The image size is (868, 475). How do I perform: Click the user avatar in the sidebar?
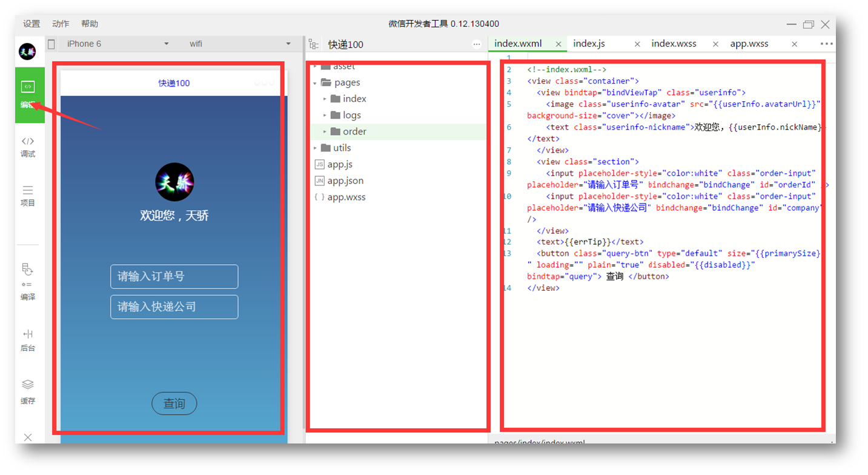click(27, 51)
